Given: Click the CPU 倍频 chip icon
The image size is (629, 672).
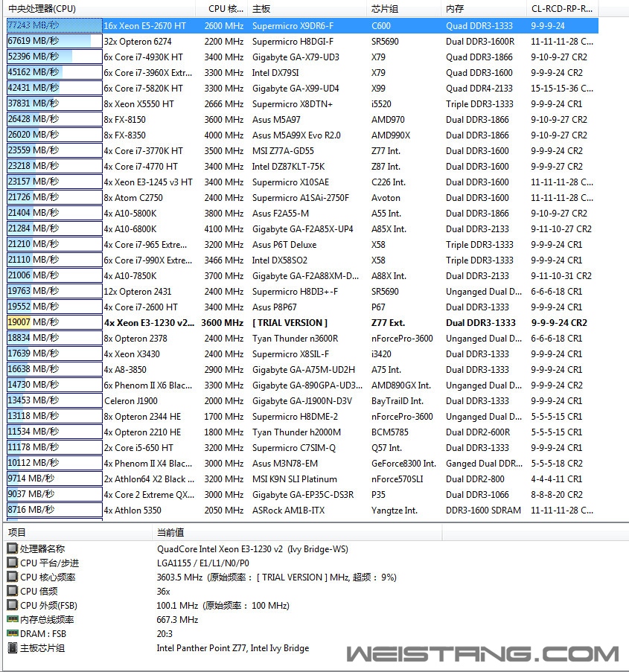Looking at the screenshot, I should click(x=12, y=592).
